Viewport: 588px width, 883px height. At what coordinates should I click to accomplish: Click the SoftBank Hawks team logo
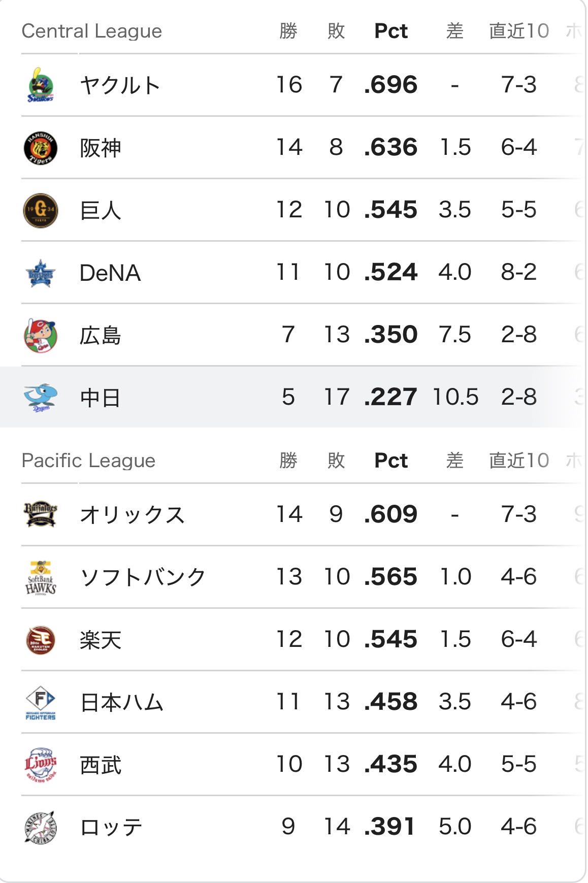pyautogui.click(x=41, y=577)
